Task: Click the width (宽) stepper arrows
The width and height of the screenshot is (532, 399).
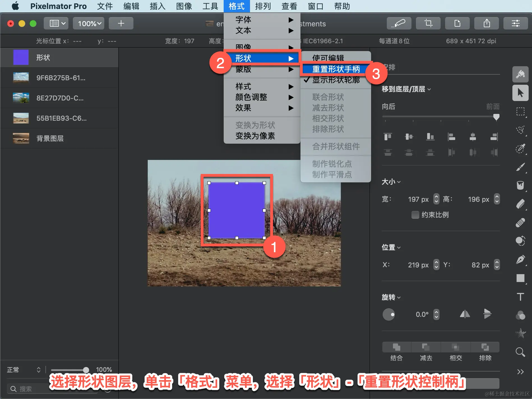Action: coord(436,199)
